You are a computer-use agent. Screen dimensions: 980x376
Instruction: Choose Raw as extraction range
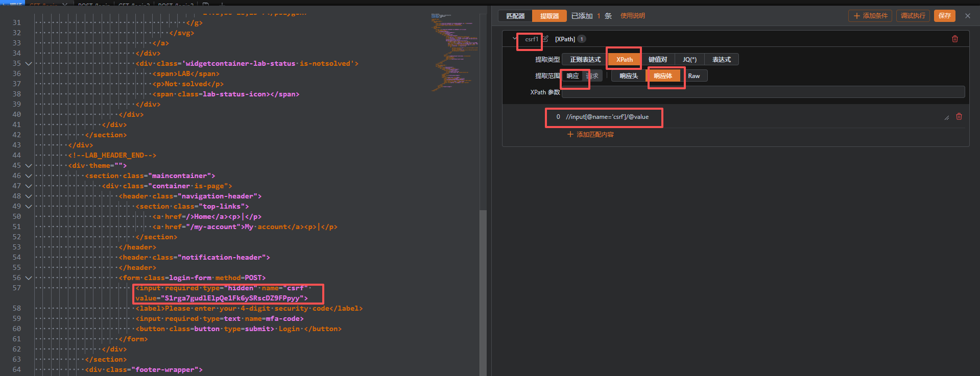tap(694, 76)
